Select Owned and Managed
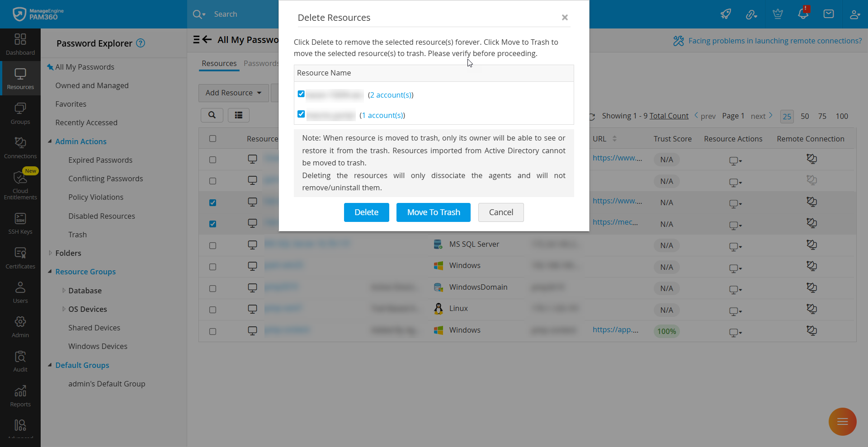Screen dimensions: 868x447 [x=92, y=85]
